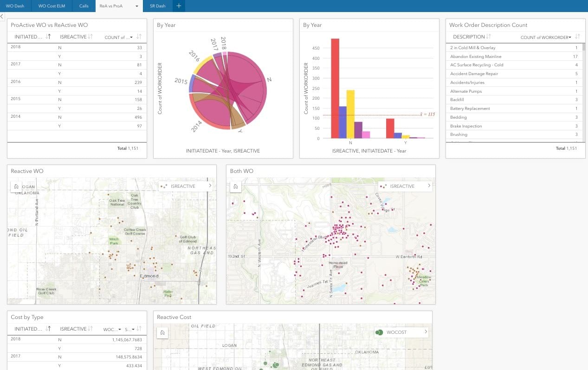Open the Calls tab
Screen dimensions: 588x370
(84, 6)
